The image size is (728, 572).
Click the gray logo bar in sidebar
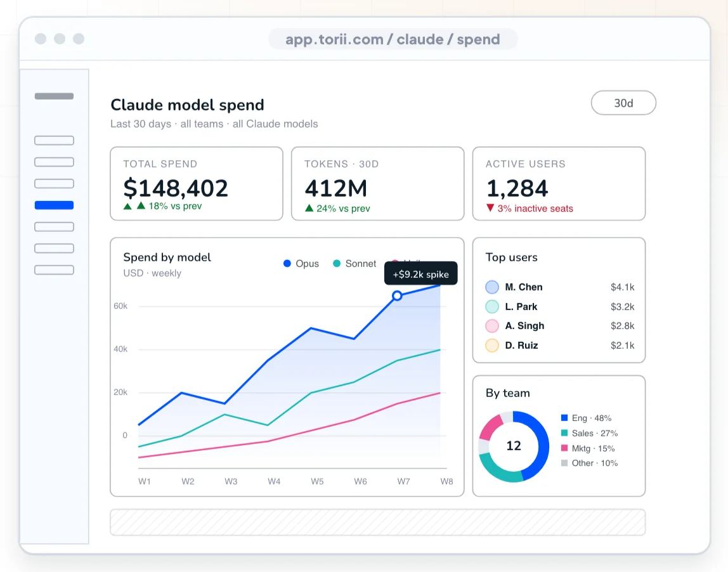[x=55, y=96]
